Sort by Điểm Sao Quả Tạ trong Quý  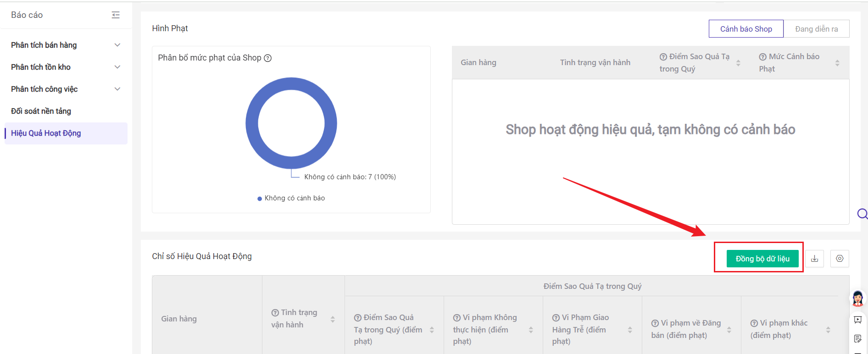tap(738, 63)
